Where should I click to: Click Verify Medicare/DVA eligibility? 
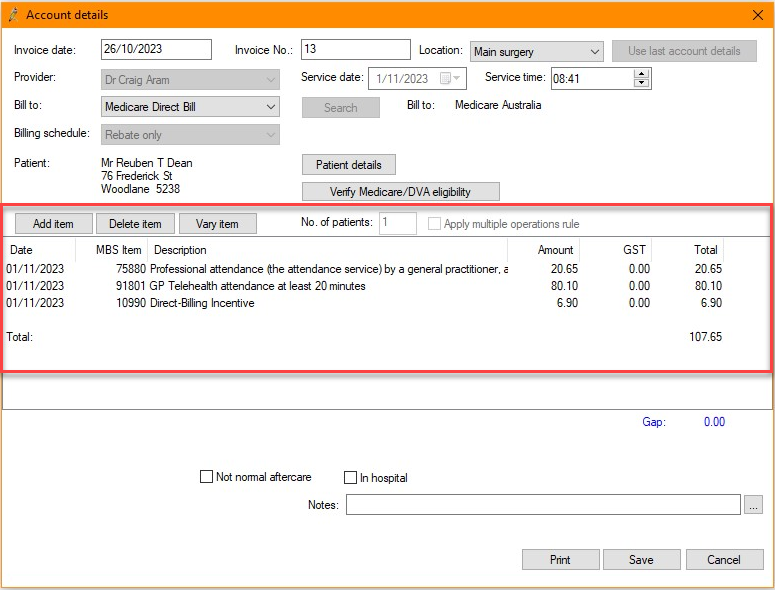pyautogui.click(x=400, y=192)
